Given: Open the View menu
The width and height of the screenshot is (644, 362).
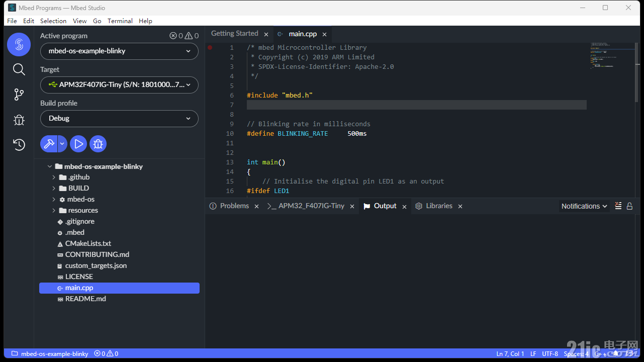Looking at the screenshot, I should (80, 21).
